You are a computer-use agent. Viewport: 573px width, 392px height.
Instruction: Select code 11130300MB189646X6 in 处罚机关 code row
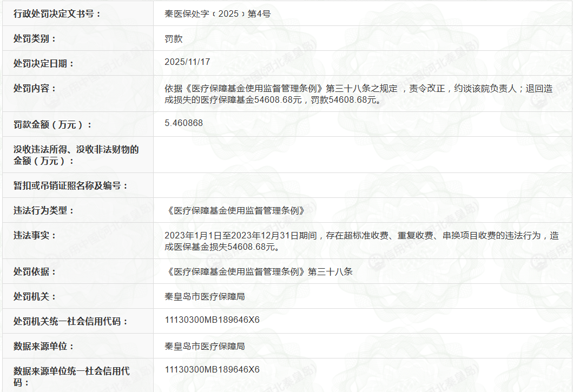pos(212,320)
